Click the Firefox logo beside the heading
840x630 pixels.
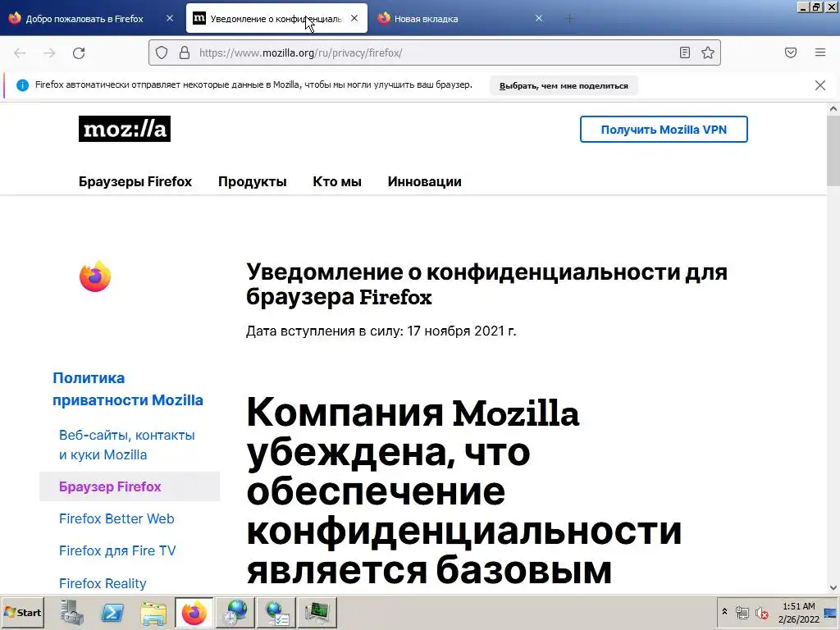95,276
